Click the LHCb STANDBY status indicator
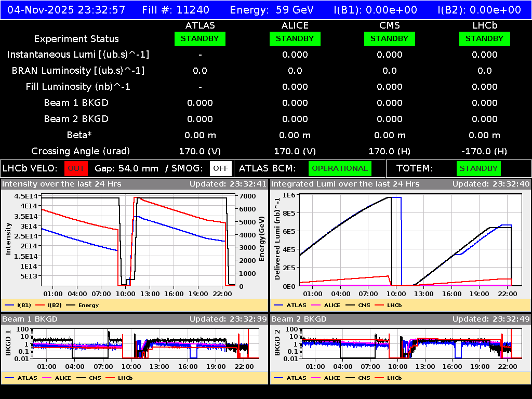 pos(484,38)
